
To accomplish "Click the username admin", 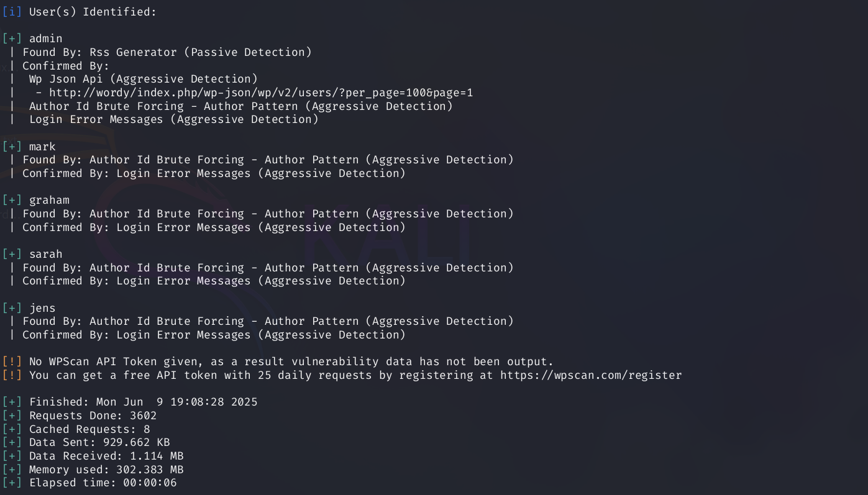I will [x=45, y=39].
